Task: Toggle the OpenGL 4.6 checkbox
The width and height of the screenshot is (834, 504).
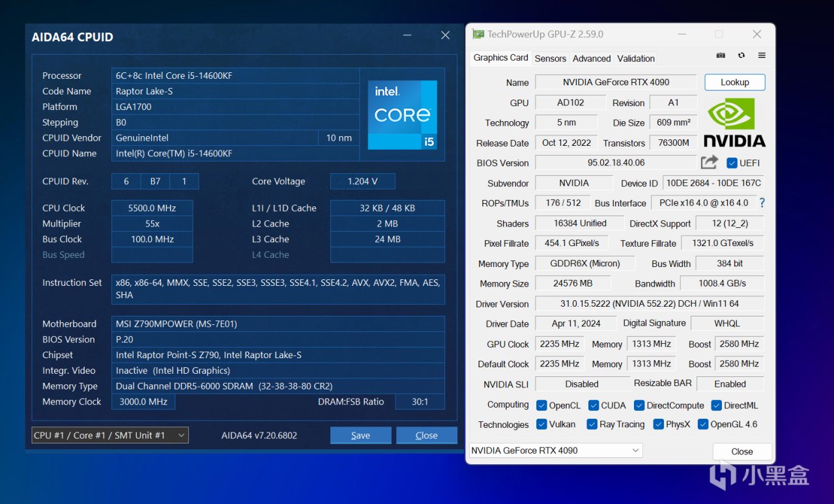Action: [703, 424]
